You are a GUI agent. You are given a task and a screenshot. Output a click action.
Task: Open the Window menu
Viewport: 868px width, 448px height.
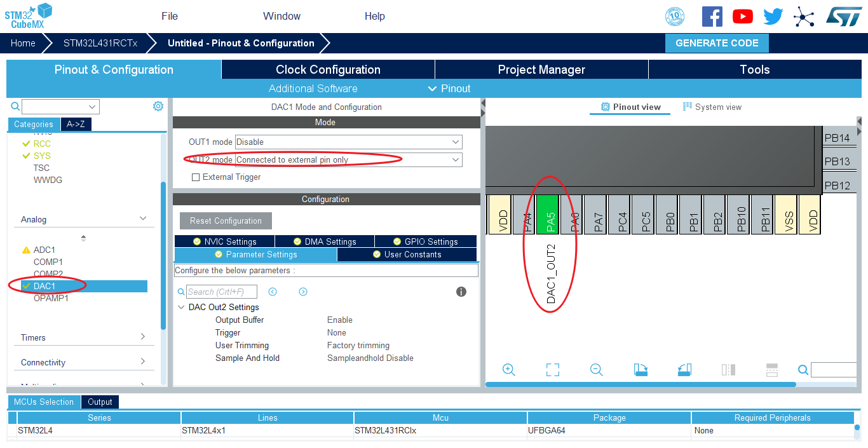(x=281, y=16)
